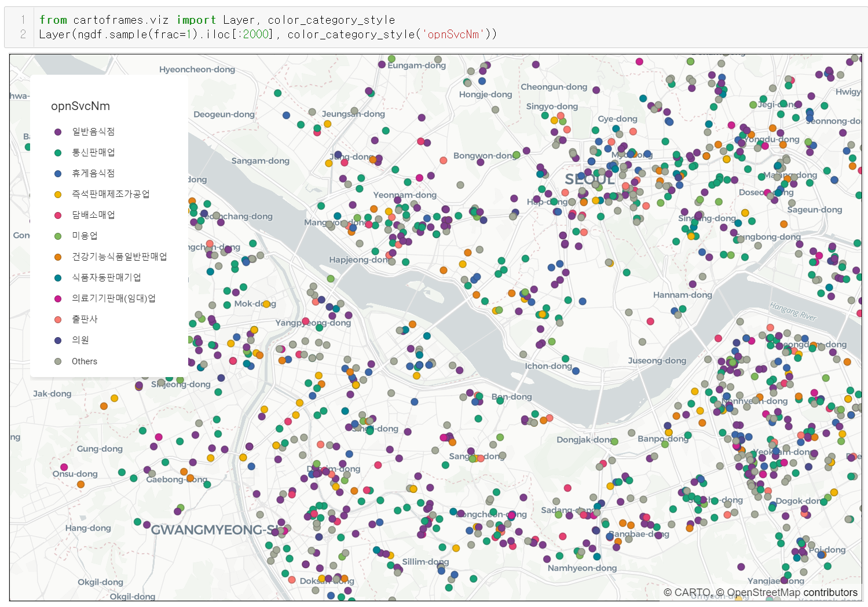Click the light green 미용업 legend swatch
Viewport: 868px width, 607px height.
coord(58,236)
